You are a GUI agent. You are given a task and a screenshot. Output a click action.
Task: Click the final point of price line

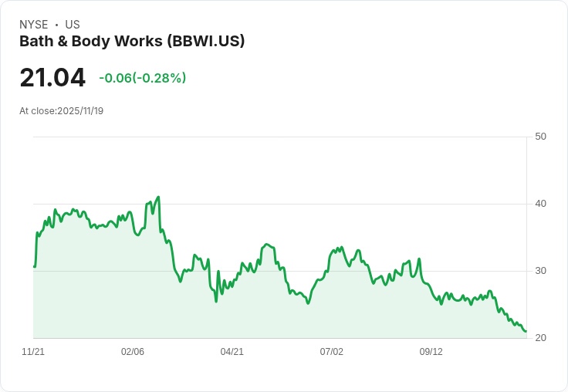pos(526,331)
